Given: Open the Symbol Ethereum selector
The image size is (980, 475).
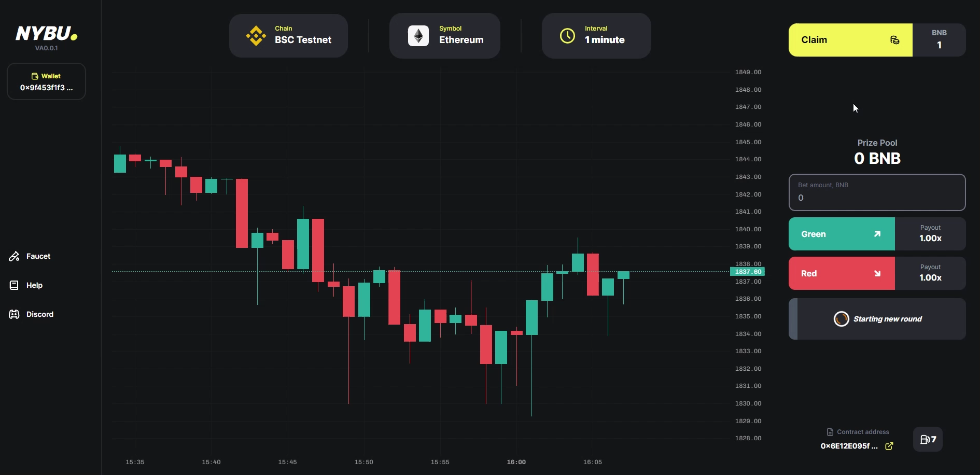Looking at the screenshot, I should tap(444, 36).
